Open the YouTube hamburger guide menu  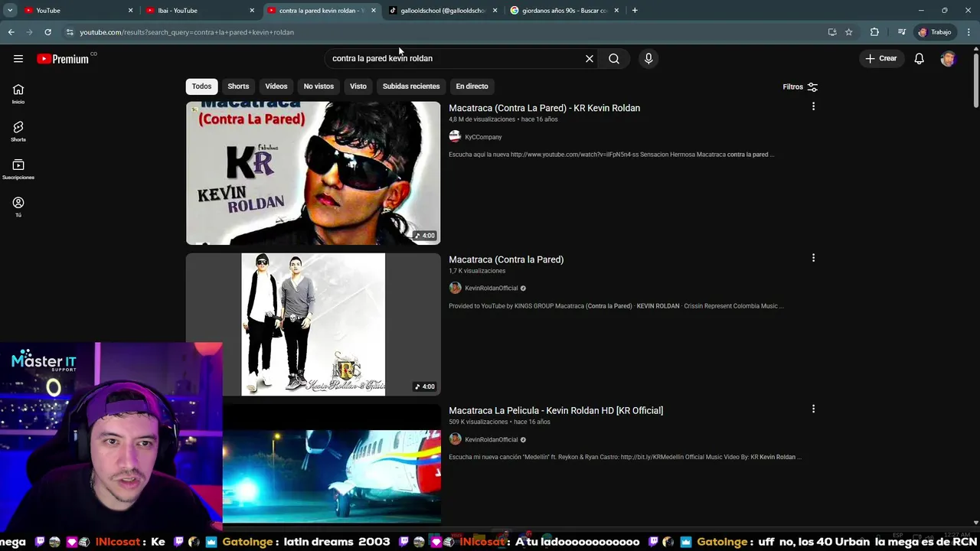coord(18,59)
